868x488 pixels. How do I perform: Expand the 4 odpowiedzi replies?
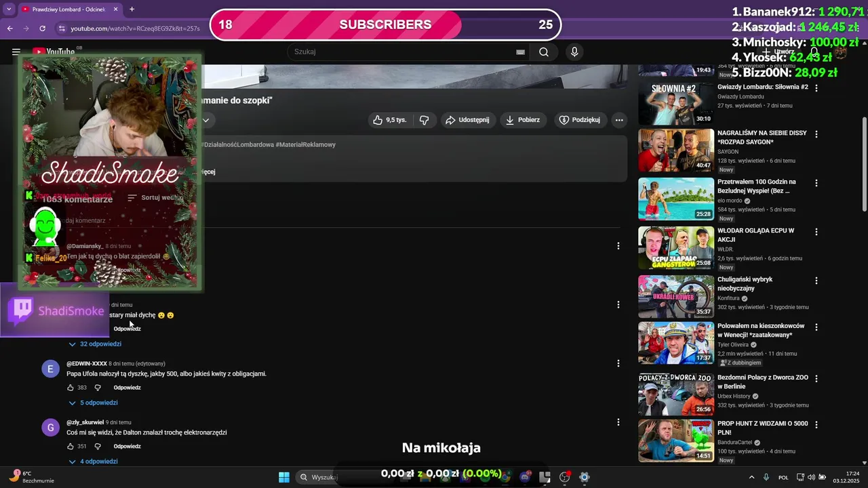click(x=94, y=462)
